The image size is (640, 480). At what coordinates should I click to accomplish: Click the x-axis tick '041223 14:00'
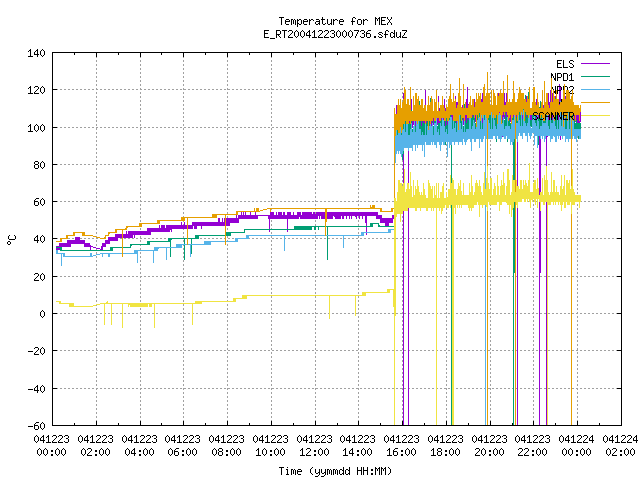coord(358,446)
